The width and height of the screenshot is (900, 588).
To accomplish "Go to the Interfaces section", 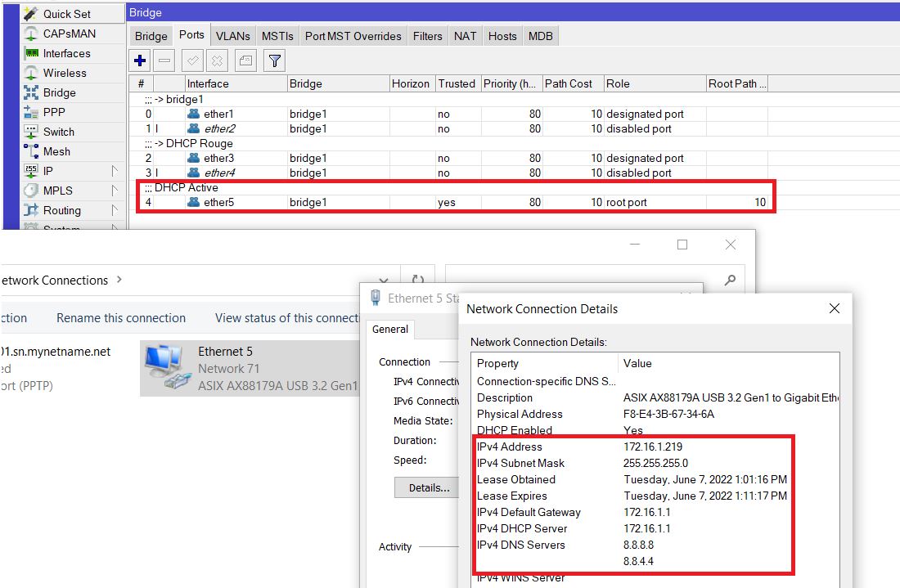I will pos(73,53).
